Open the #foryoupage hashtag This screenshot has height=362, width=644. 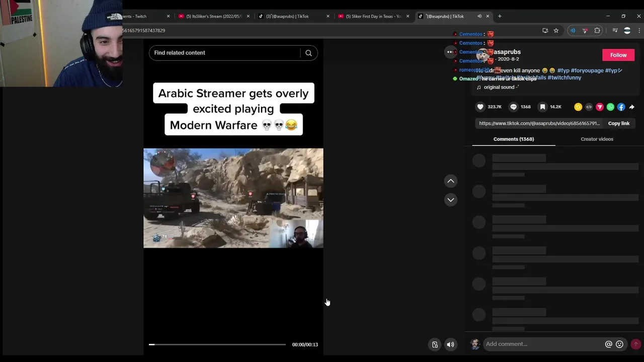[587, 70]
